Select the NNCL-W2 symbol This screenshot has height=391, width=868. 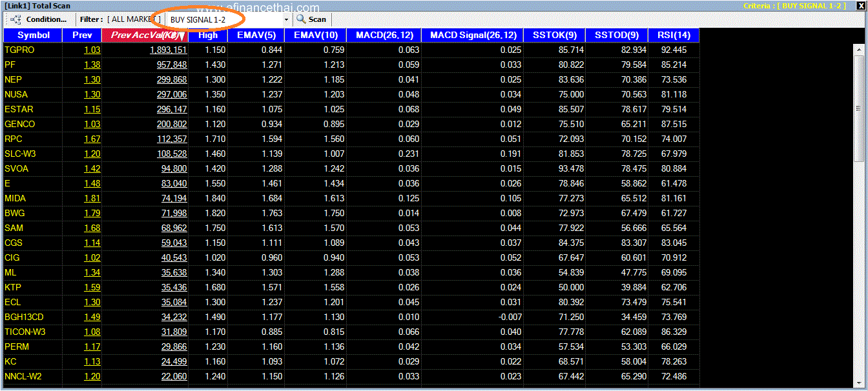(23, 376)
